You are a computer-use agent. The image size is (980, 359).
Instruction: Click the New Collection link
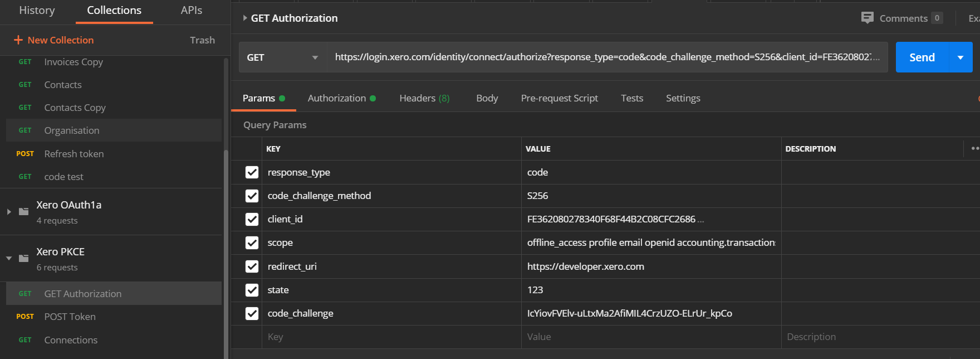click(x=61, y=40)
